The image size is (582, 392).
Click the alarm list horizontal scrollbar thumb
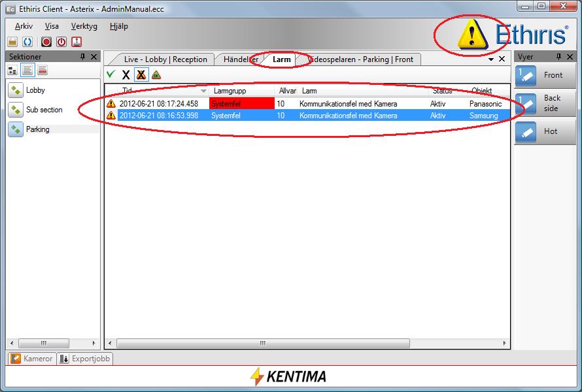point(263,344)
